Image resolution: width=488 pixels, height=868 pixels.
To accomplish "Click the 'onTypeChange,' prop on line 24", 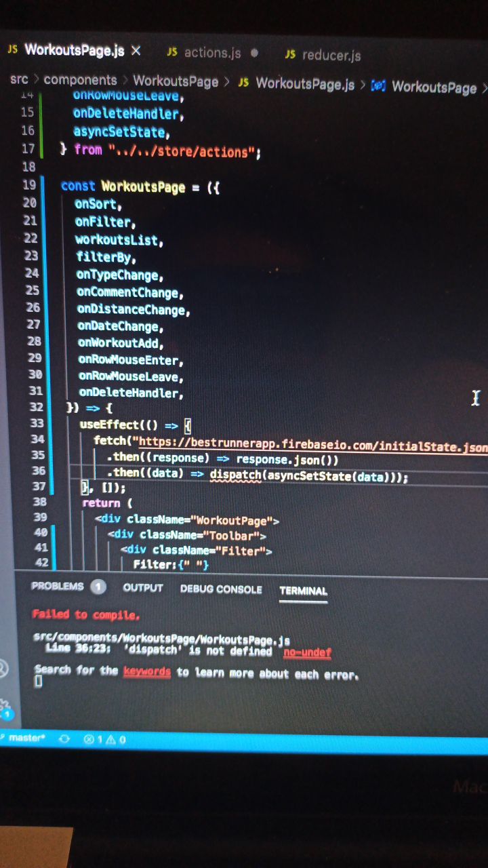I will coord(120,275).
